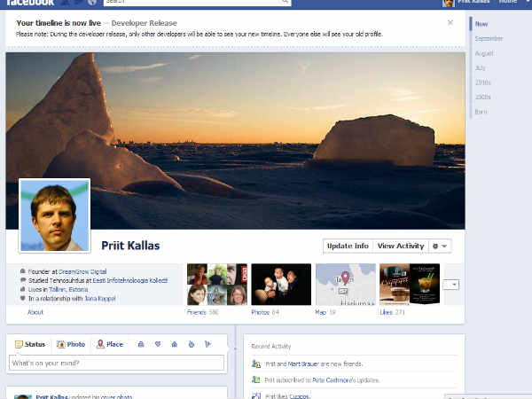Viewport: 532px width, 399px height.
Task: Open View Activity log
Action: click(x=401, y=246)
